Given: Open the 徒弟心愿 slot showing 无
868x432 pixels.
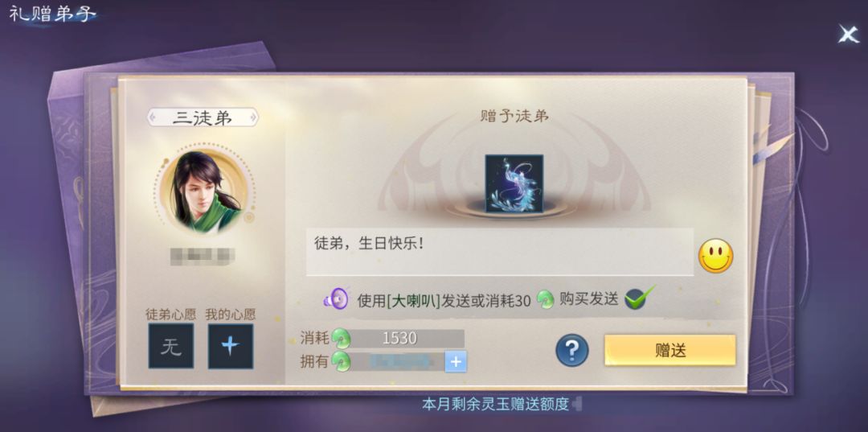Looking at the screenshot, I should 171,346.
